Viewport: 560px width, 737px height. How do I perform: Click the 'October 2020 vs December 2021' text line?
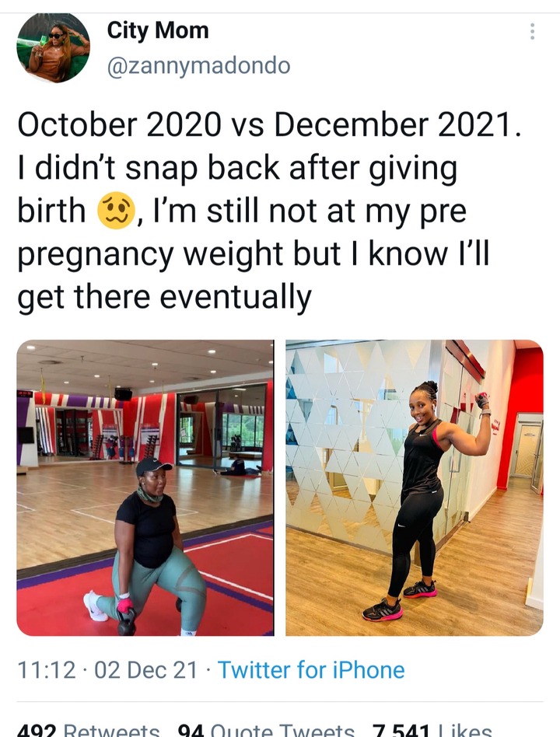[269, 125]
